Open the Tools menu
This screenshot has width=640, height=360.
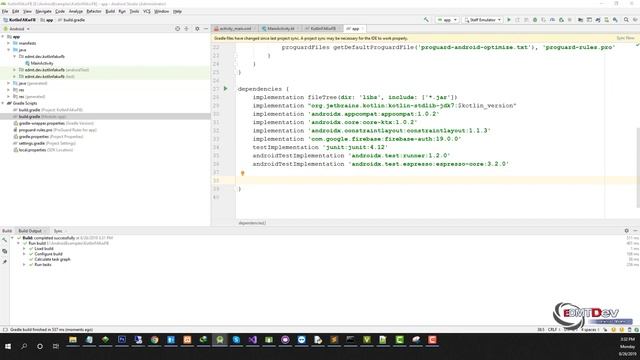tap(134, 11)
